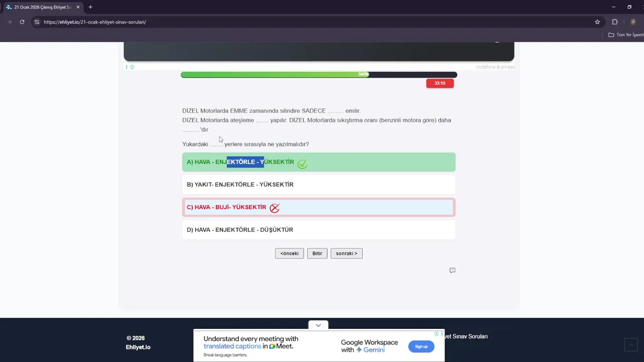Collapse bottom ad with chevron-down tab
The height and width of the screenshot is (362, 644).
(x=318, y=325)
